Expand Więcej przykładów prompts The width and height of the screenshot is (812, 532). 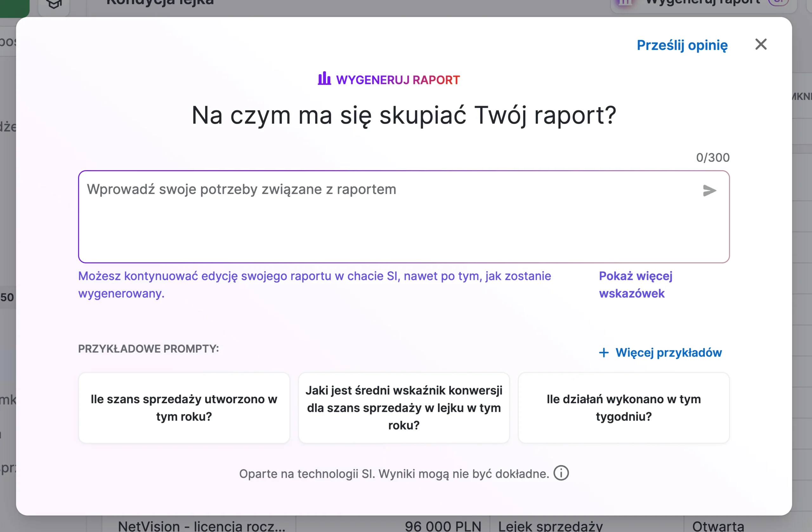(x=660, y=352)
